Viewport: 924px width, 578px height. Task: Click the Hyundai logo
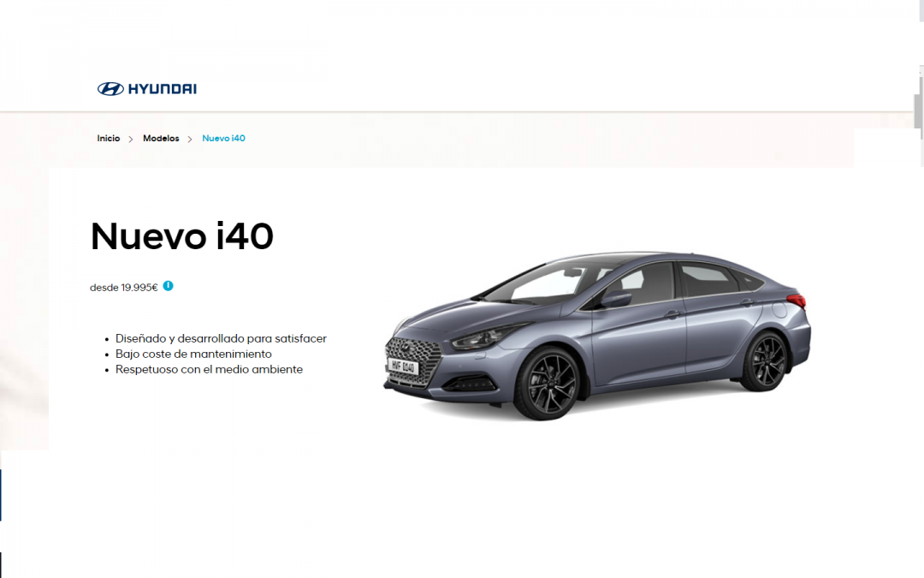147,89
